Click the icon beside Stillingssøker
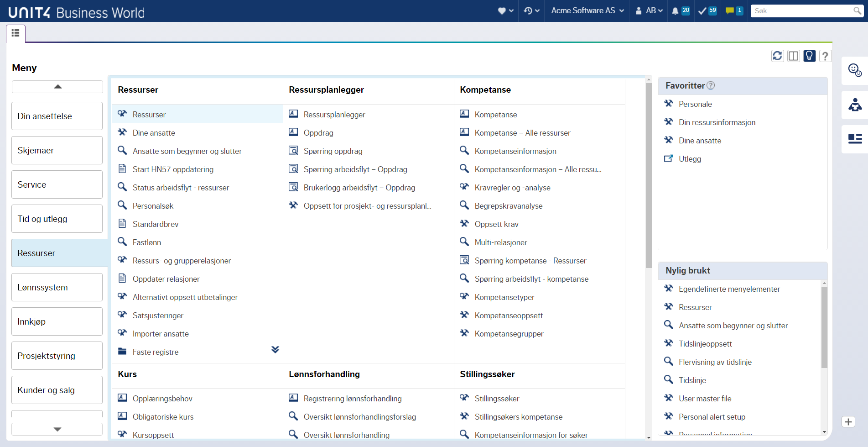Image resolution: width=868 pixels, height=447 pixels. (x=464, y=398)
